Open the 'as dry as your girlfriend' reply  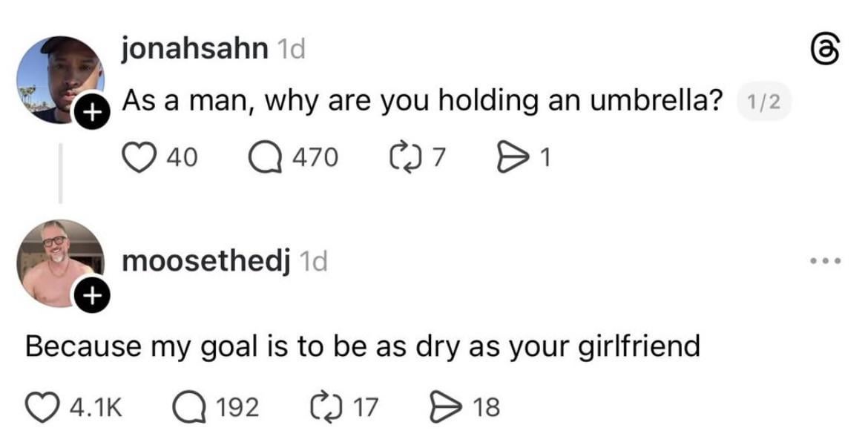point(363,346)
